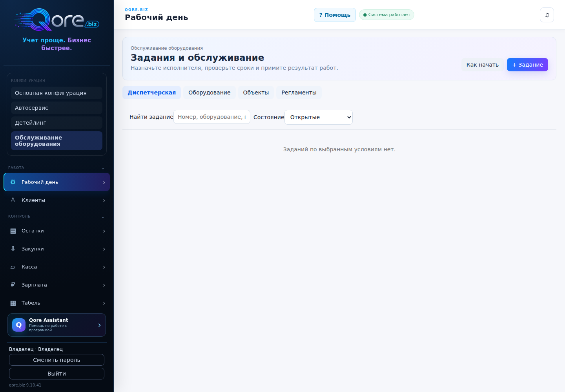Click the + Задание button
Image resolution: width=565 pixels, height=392 pixels.
tap(527, 65)
